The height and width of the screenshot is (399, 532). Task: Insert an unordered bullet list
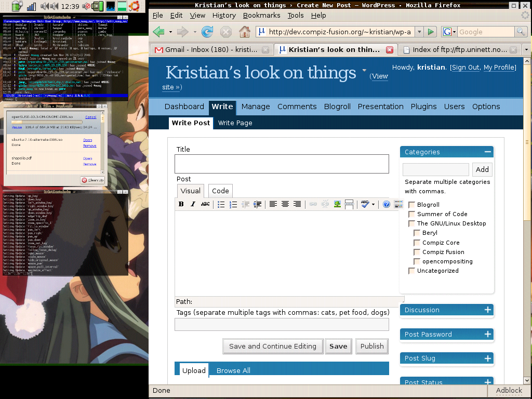point(221,204)
